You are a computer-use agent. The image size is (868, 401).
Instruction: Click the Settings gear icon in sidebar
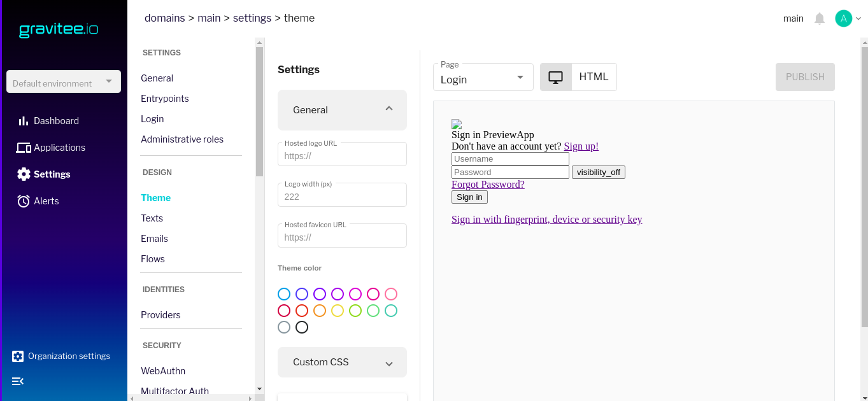pos(24,174)
